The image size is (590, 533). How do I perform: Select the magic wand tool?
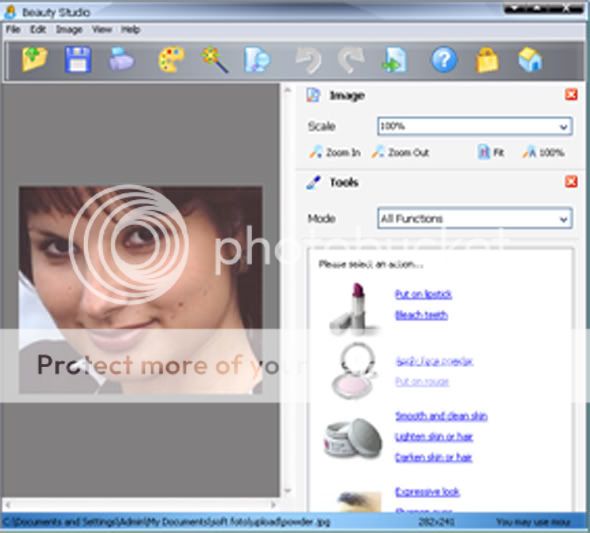pos(214,59)
